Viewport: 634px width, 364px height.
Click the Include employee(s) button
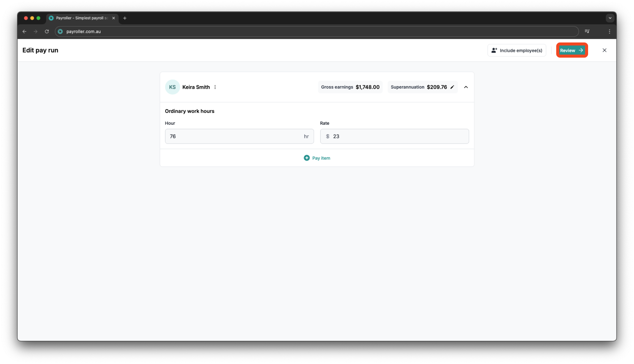pos(517,50)
